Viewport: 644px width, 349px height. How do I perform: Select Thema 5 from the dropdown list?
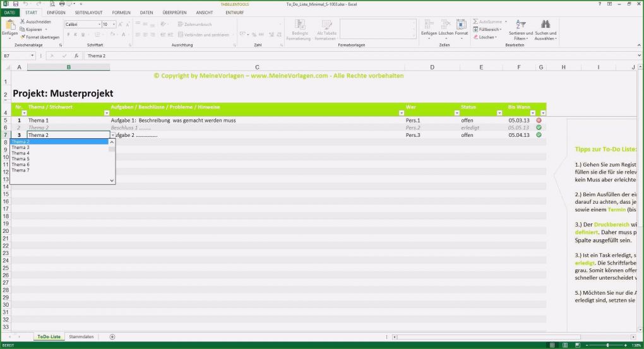(20, 159)
